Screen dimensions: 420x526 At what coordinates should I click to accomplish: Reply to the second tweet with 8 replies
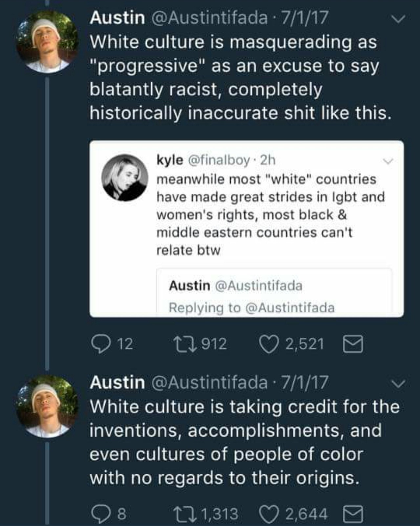coord(100,514)
